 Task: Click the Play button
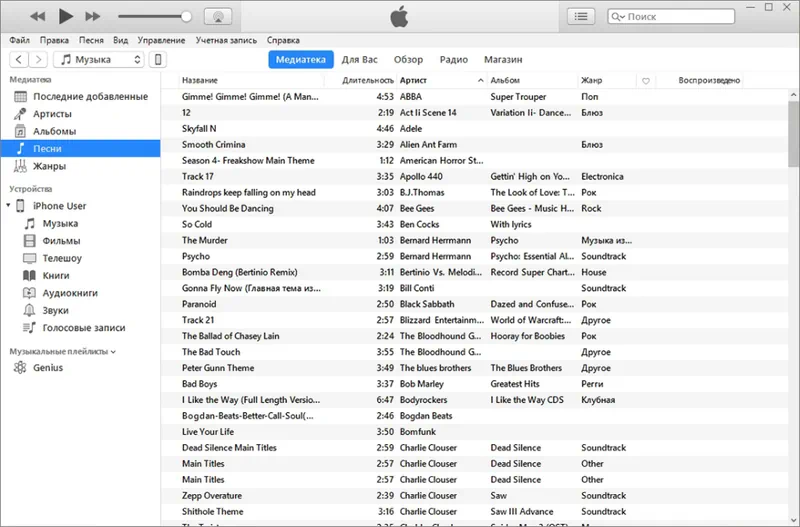pyautogui.click(x=66, y=16)
